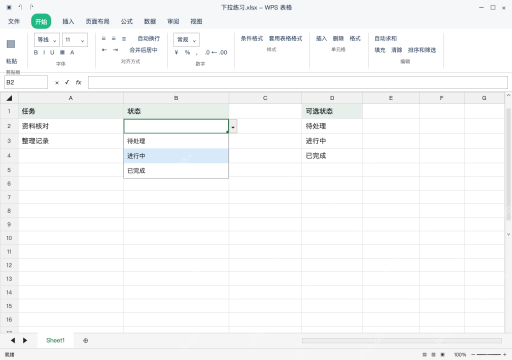This screenshot has height=360, width=512.
Task: Click the undo arrow in title bar
Action: tap(20, 7)
